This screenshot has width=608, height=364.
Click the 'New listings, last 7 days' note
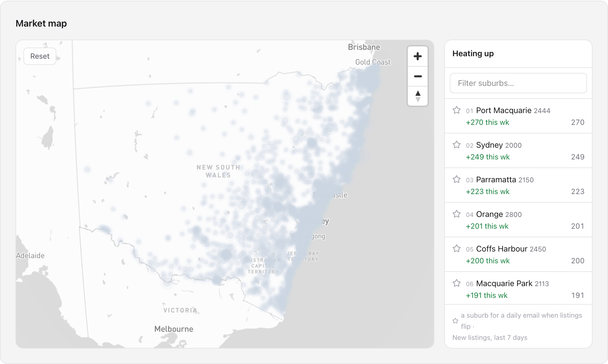(490, 338)
